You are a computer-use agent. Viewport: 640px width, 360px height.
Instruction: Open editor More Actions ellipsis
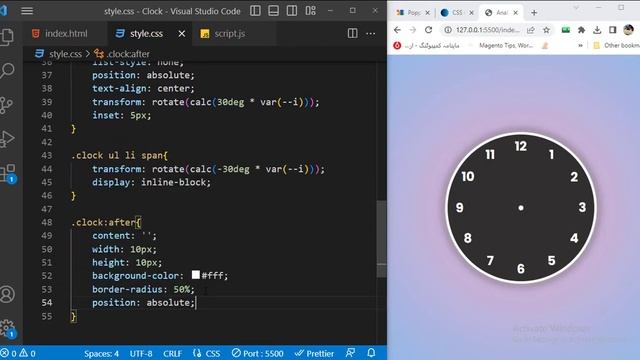tap(371, 33)
